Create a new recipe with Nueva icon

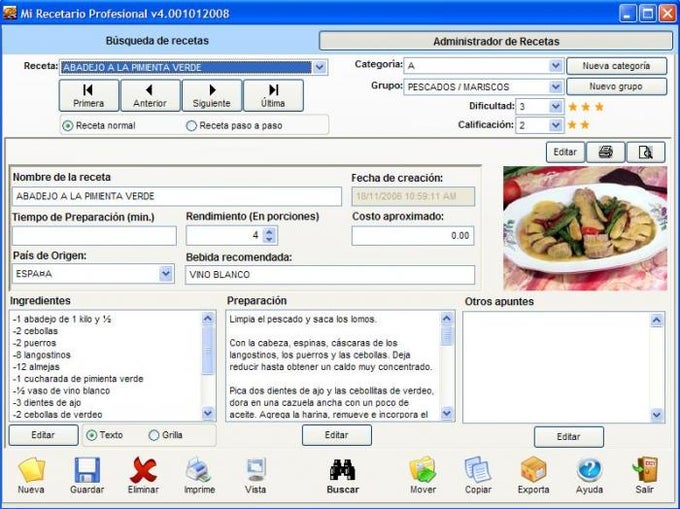click(31, 476)
